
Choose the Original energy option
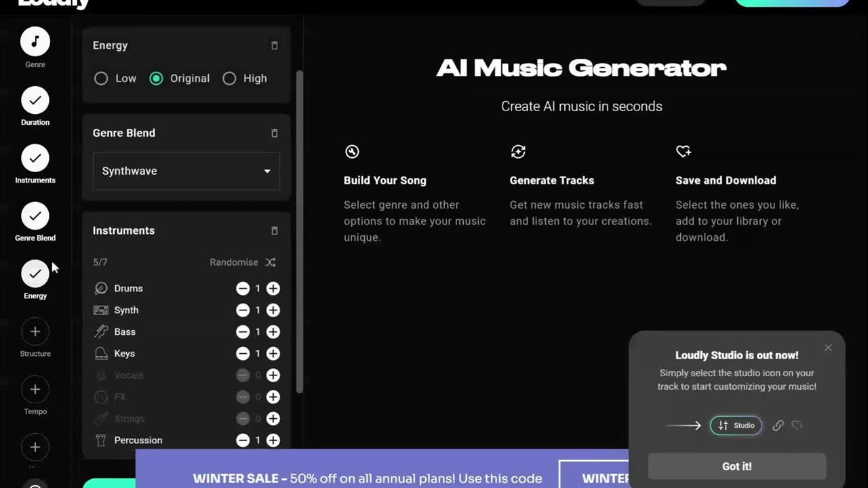click(x=156, y=79)
